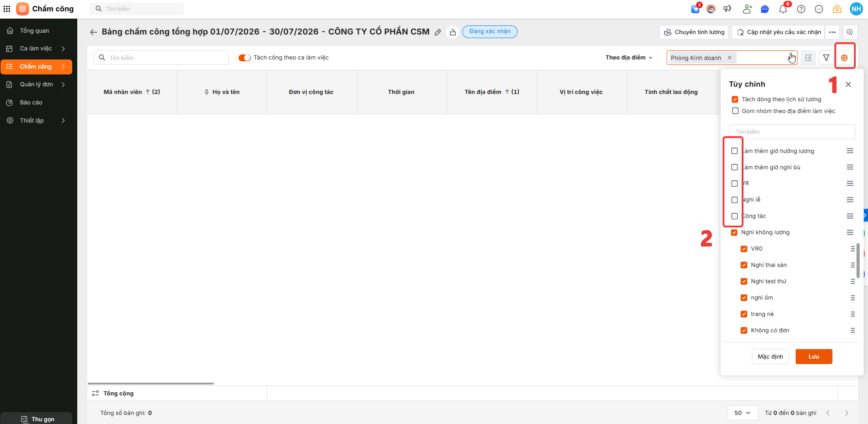
Task: Check Làm thêm giờ nghỉ bù
Action: pos(734,168)
